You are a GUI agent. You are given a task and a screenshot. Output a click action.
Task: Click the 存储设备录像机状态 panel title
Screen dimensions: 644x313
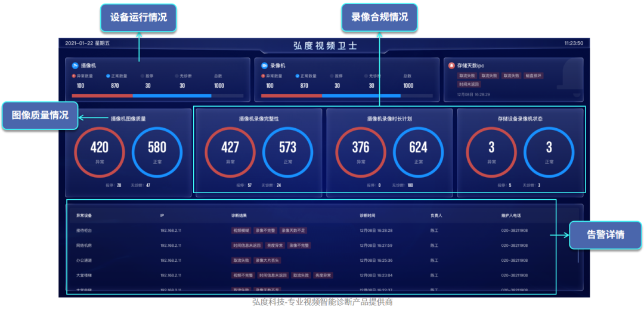(521, 119)
